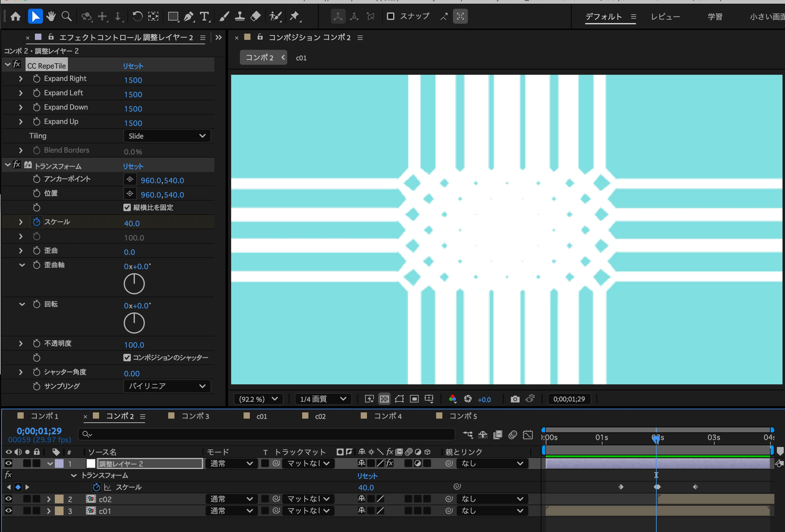This screenshot has height=532, width=785.
Task: Select the Type (T) tool
Action: tap(204, 16)
